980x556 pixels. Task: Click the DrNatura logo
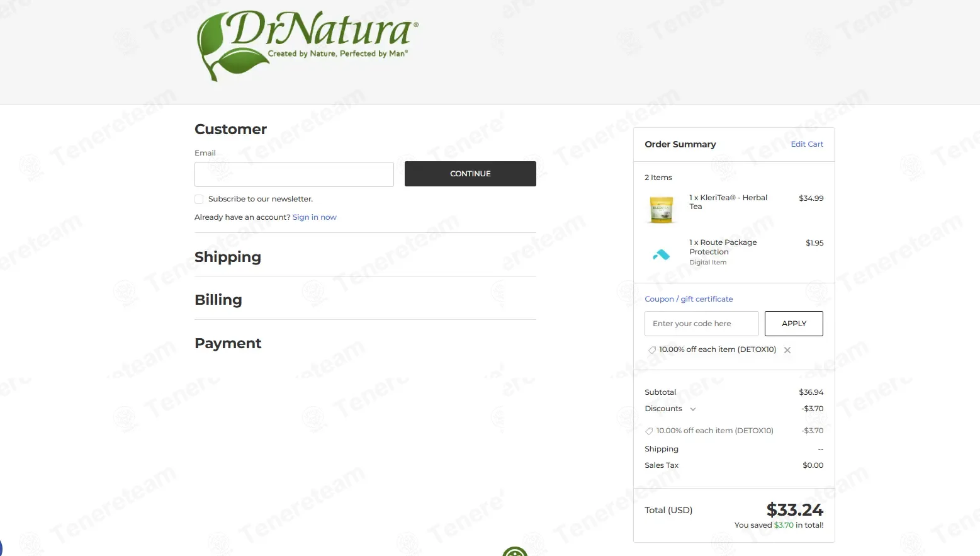click(307, 45)
